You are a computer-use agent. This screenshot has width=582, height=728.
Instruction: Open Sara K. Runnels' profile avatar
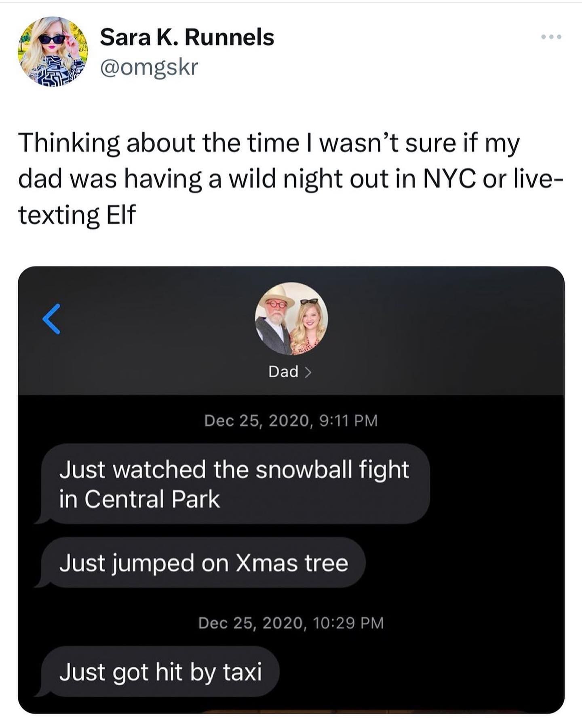53,51
